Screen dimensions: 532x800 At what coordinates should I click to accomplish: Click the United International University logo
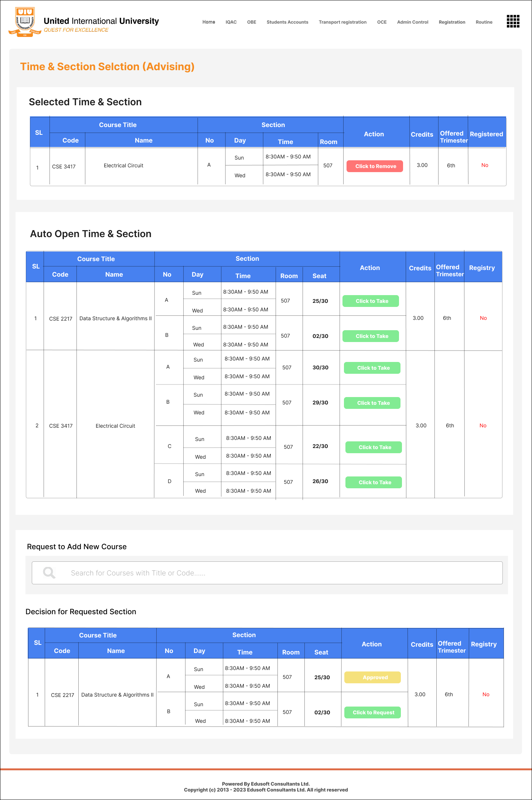(25, 22)
